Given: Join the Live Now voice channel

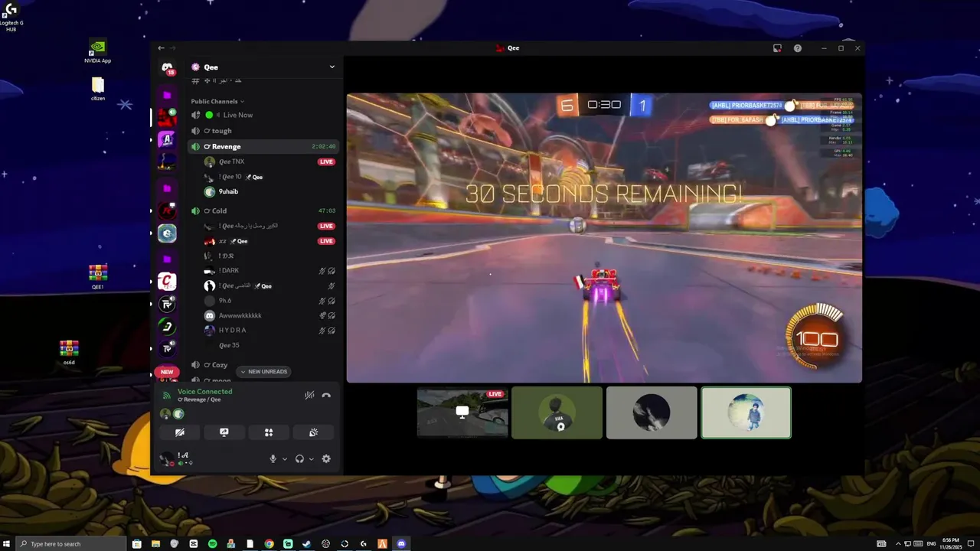Looking at the screenshot, I should (263, 115).
